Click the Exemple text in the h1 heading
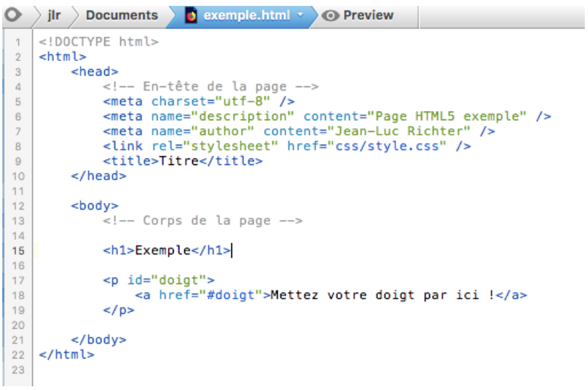This screenshot has width=588, height=390. pyautogui.click(x=163, y=250)
